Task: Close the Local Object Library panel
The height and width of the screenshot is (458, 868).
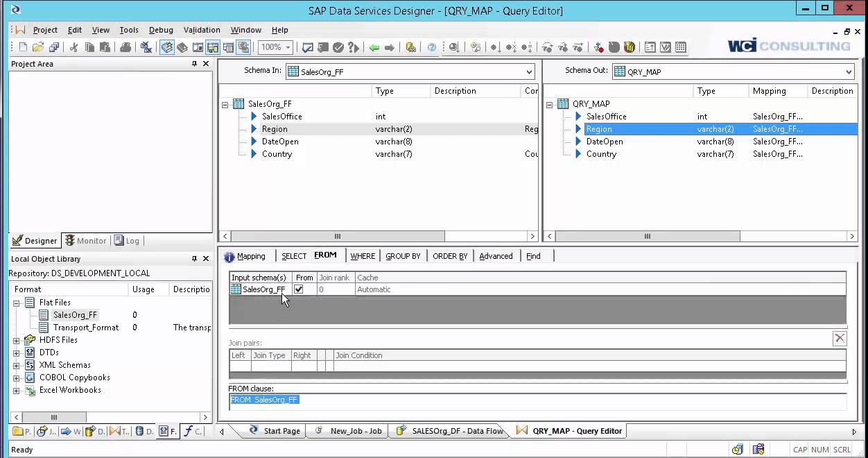Action: (x=206, y=259)
